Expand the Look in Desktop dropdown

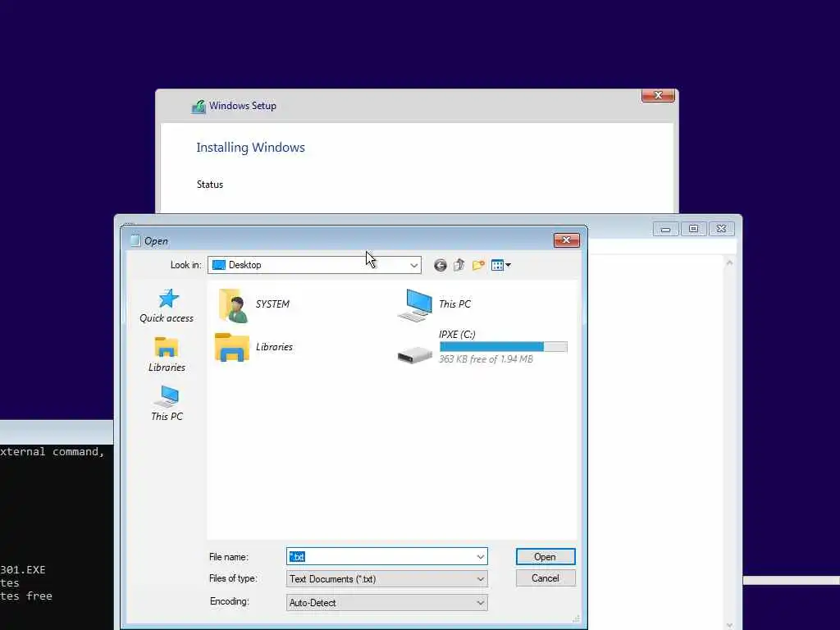(413, 265)
